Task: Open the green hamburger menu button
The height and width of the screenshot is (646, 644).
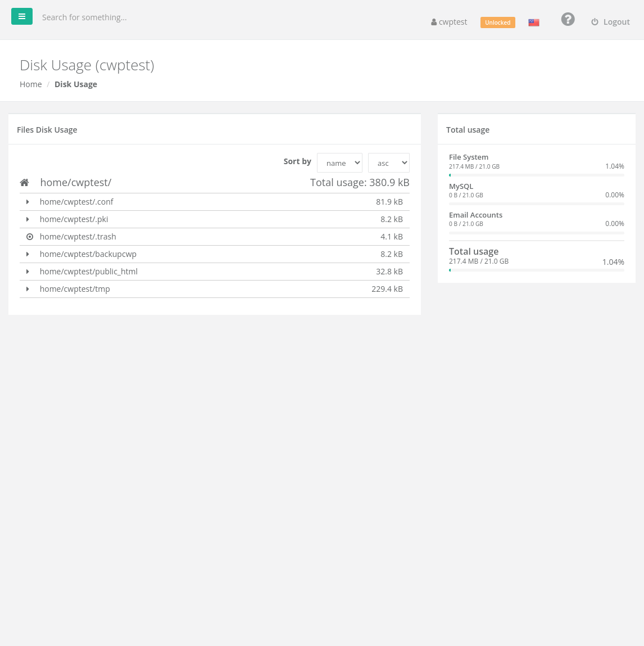Action: 22,16
